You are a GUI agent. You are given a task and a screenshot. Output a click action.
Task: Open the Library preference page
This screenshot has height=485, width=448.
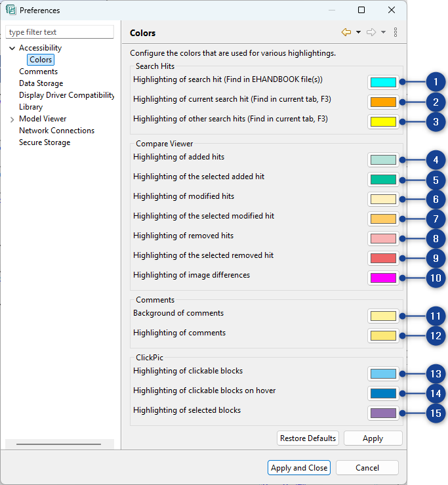(x=31, y=107)
